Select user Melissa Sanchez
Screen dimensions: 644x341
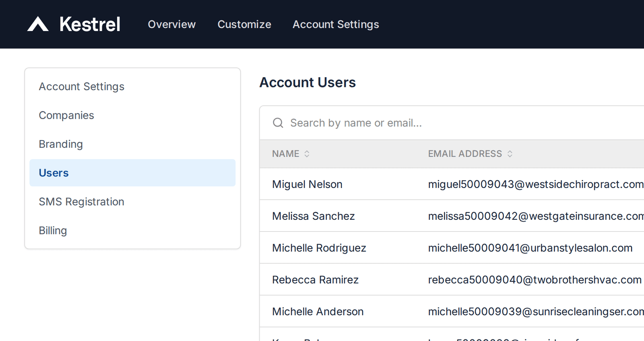pyautogui.click(x=313, y=216)
